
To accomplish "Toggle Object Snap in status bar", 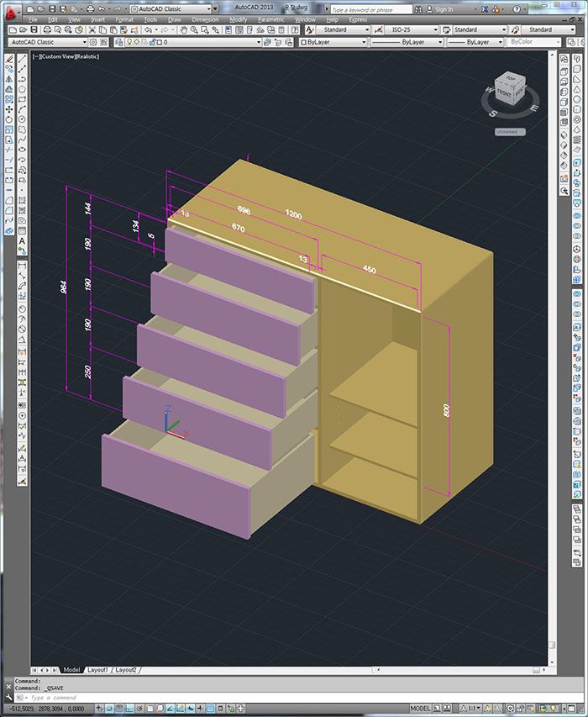I will tap(150, 709).
